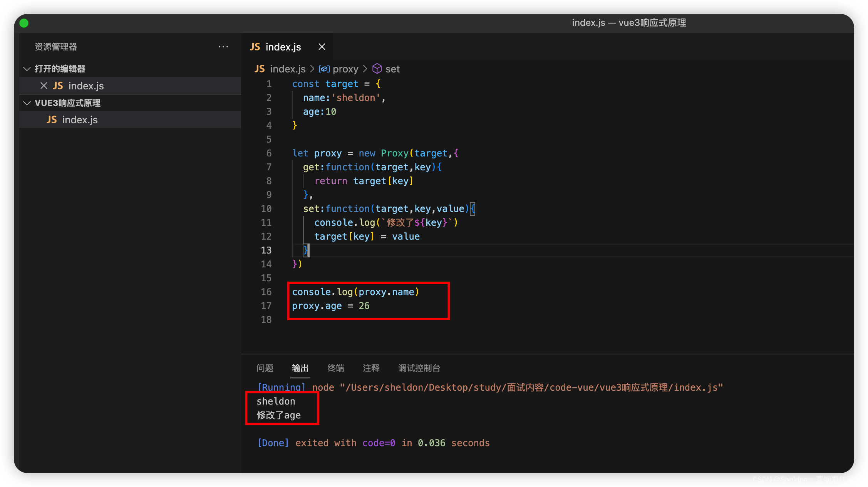Click line number 13 in the gutter
868x487 pixels.
coord(266,250)
